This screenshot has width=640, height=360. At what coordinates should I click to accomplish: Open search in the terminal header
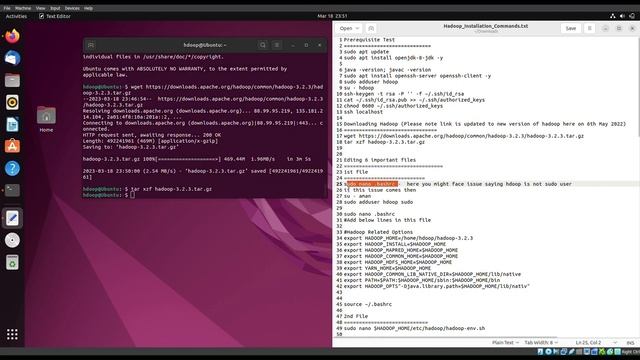tap(263, 45)
